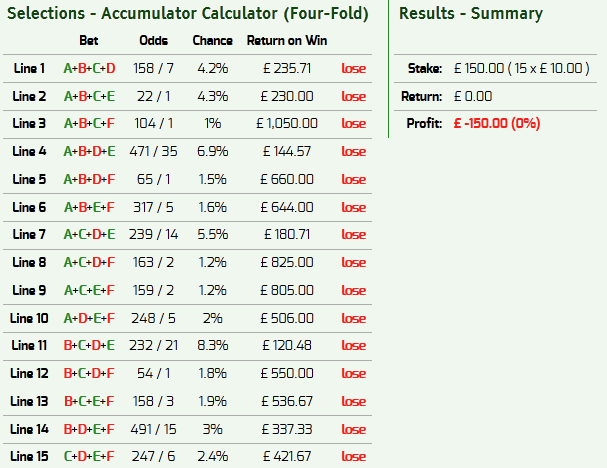Image resolution: width=607 pixels, height=468 pixels.
Task: Select the A+B+C+E bet combination
Action: pyautogui.click(x=89, y=96)
